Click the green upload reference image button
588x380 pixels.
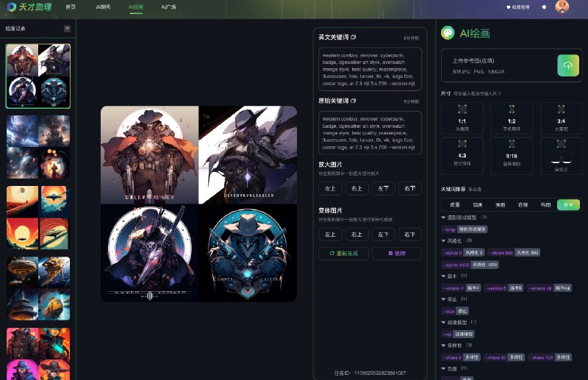click(568, 65)
